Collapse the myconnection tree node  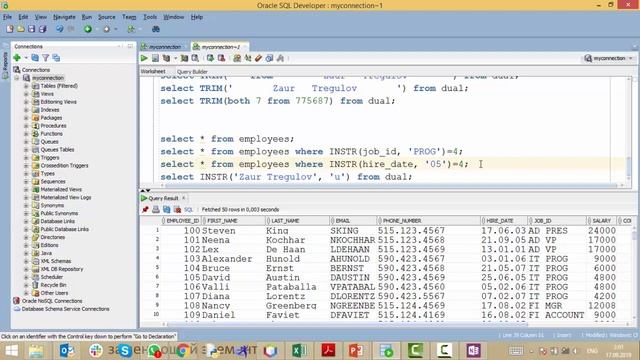[17, 78]
